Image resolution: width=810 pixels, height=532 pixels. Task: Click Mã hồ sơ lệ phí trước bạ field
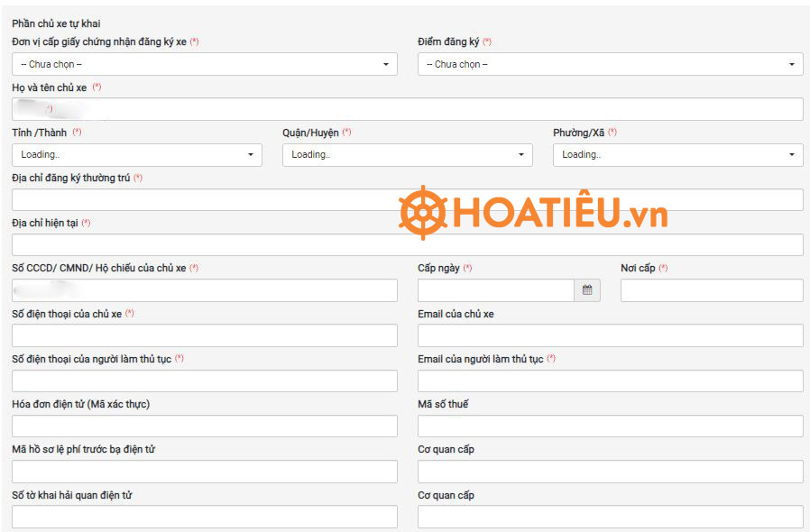pyautogui.click(x=204, y=472)
